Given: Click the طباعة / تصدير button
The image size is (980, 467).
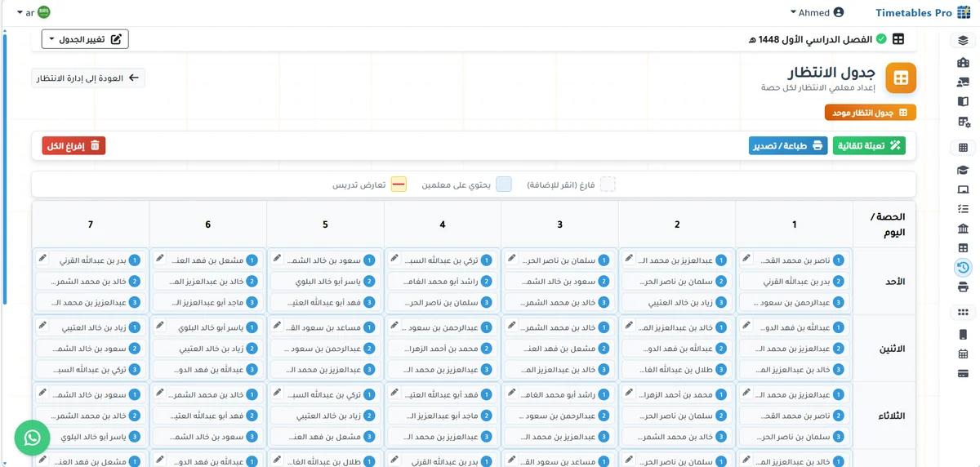Looking at the screenshot, I should (x=788, y=145).
